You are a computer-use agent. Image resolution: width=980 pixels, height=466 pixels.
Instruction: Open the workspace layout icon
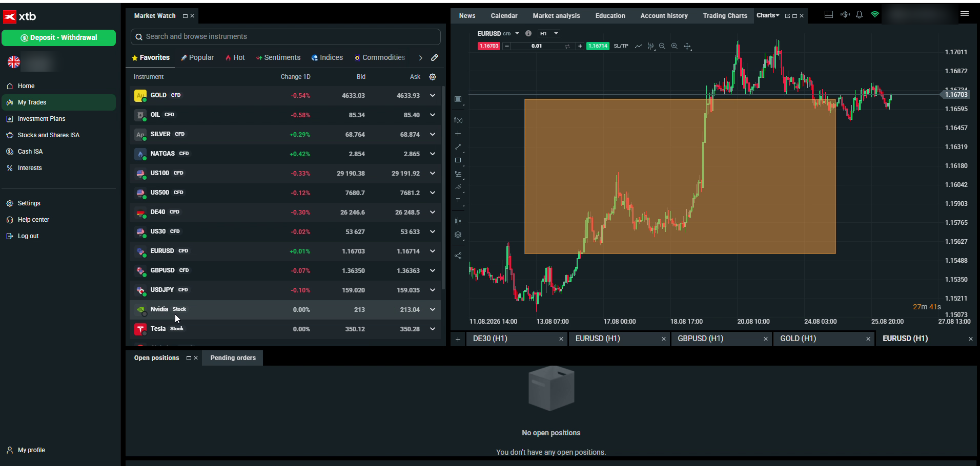click(x=829, y=15)
